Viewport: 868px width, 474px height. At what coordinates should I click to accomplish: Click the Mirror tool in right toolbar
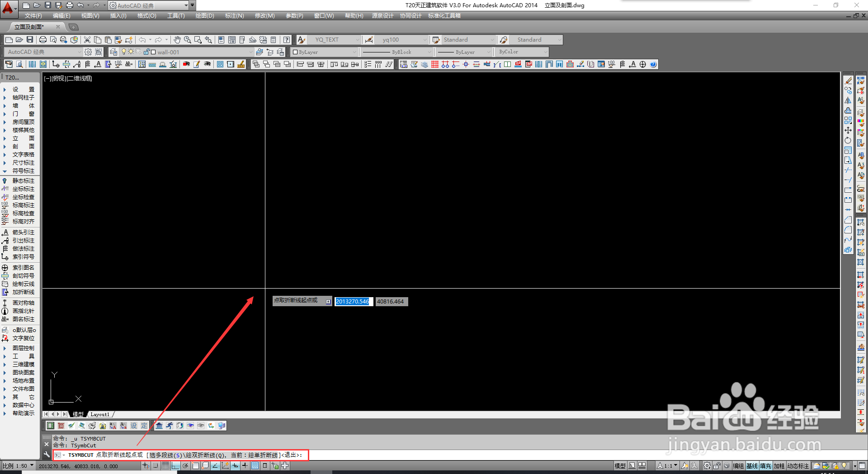coord(848,100)
